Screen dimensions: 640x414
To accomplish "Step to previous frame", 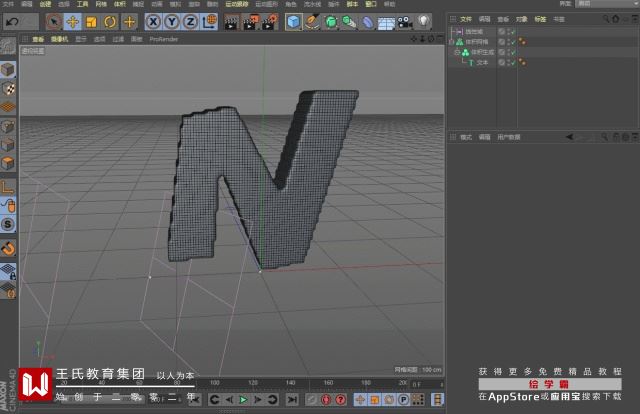I will 229,400.
